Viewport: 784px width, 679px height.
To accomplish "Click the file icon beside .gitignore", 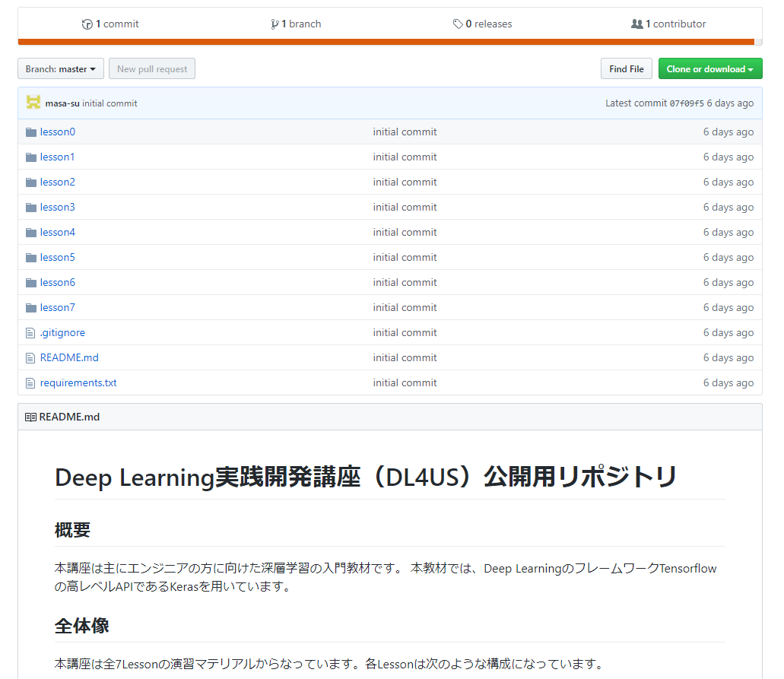I will tap(30, 332).
